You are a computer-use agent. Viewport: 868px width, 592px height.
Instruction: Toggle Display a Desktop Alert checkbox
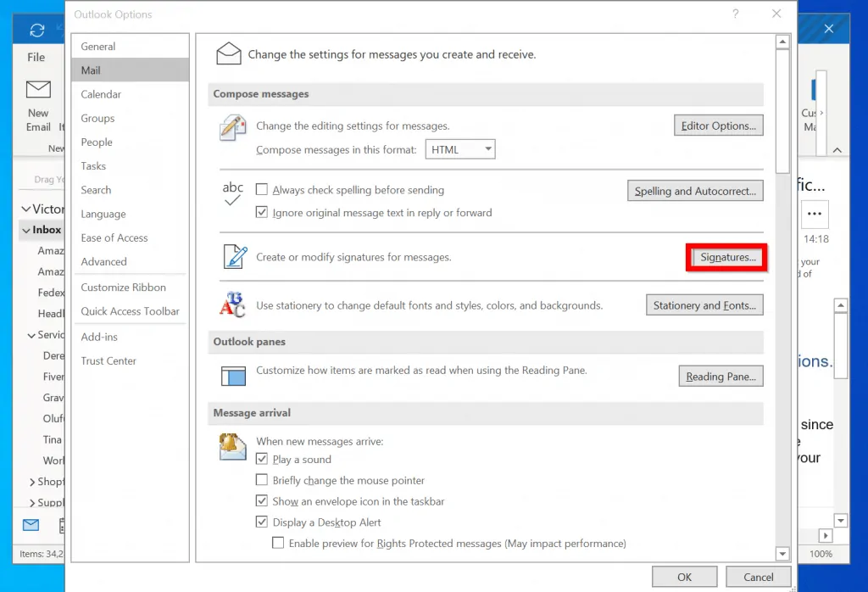click(262, 522)
